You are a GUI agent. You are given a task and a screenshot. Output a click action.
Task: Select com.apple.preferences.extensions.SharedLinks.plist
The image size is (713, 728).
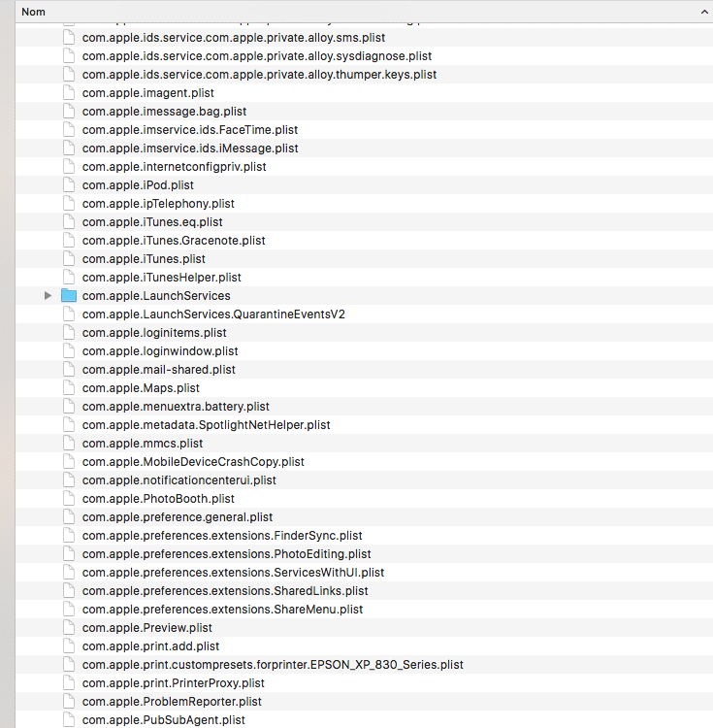tap(225, 591)
